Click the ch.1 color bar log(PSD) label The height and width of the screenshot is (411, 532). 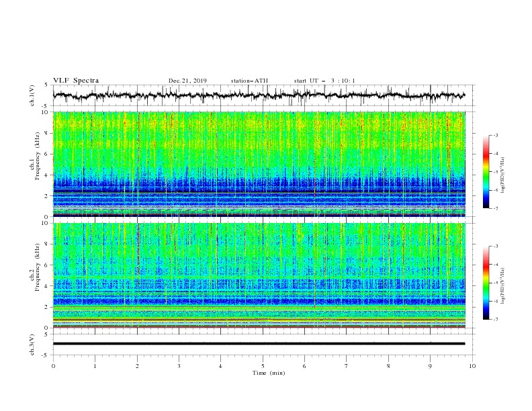[502, 175]
